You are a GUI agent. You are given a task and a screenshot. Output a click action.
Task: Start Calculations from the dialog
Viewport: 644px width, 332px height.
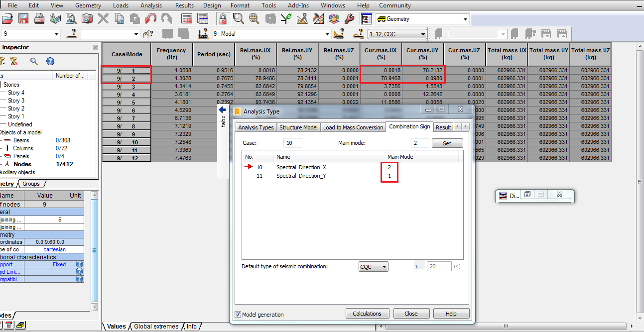point(367,313)
